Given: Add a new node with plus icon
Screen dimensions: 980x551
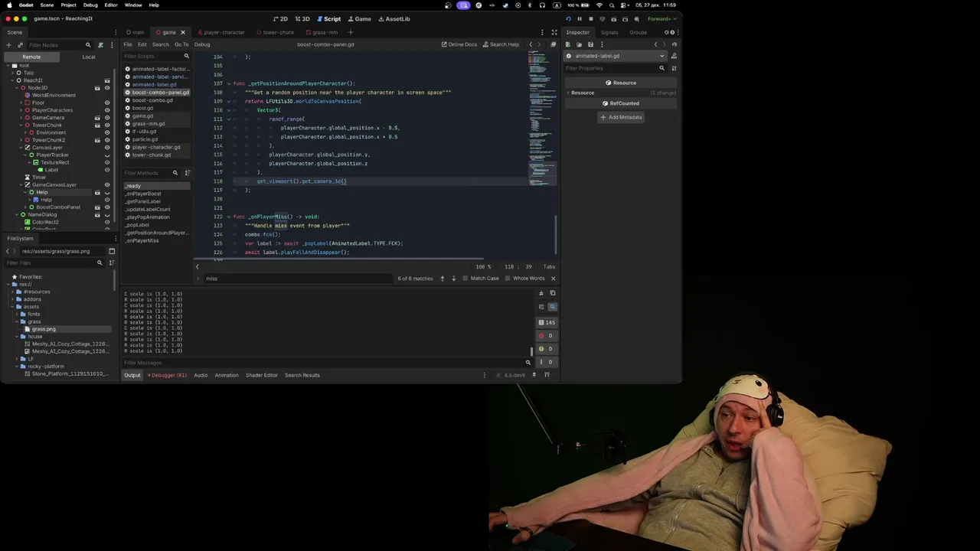Looking at the screenshot, I should pyautogui.click(x=9, y=45).
